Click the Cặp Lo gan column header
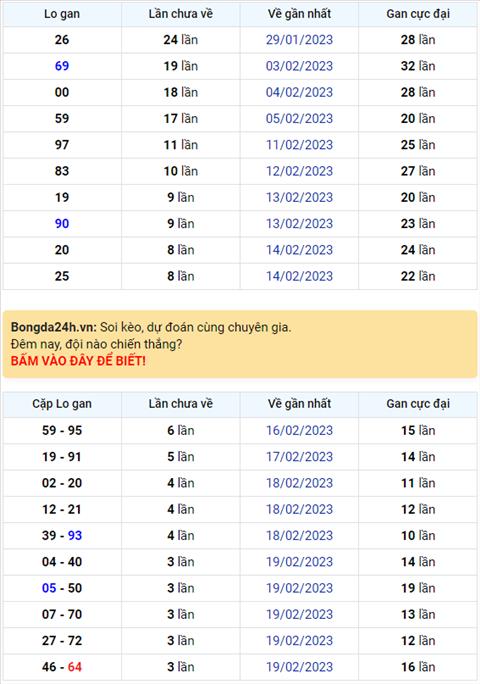Image resolution: width=480 pixels, height=684 pixels. [x=62, y=404]
